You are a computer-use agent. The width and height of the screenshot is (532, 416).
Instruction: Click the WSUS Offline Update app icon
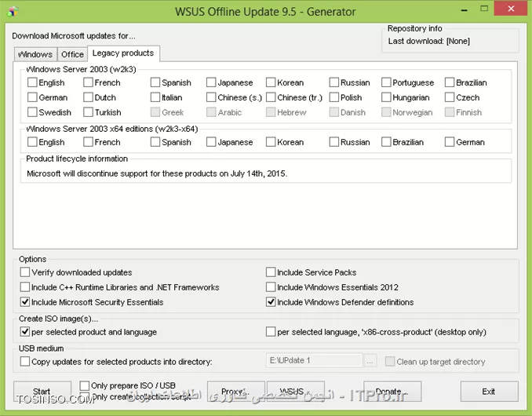(x=13, y=11)
